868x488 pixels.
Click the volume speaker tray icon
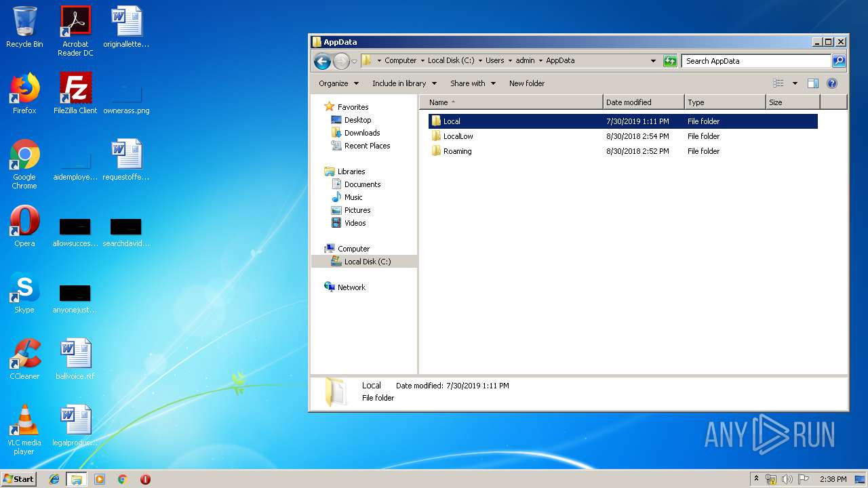point(787,479)
